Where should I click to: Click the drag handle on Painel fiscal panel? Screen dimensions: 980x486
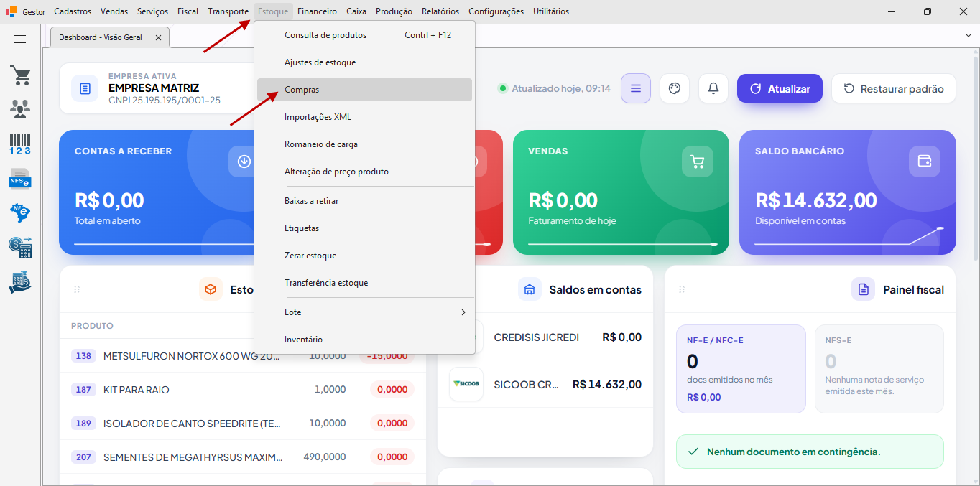682,289
